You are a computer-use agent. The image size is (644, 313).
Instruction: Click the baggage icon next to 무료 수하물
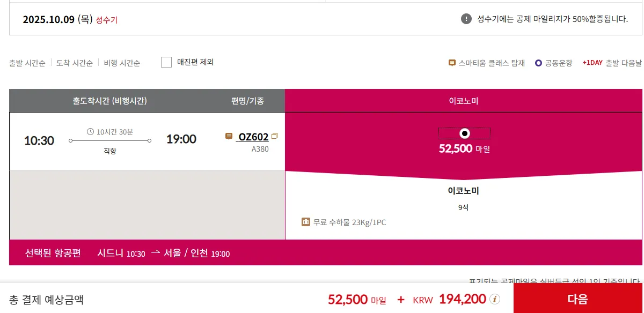pos(306,222)
